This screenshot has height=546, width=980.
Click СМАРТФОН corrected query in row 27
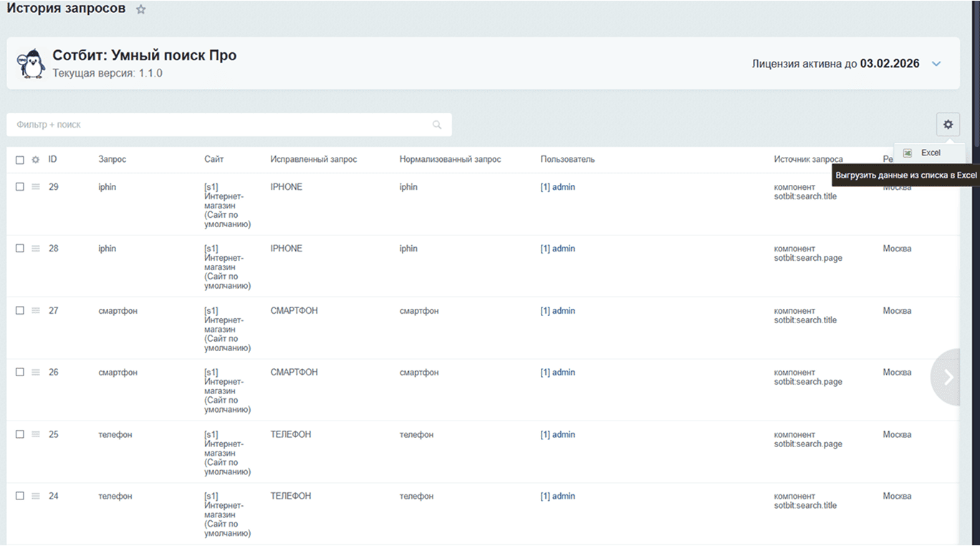click(x=294, y=311)
